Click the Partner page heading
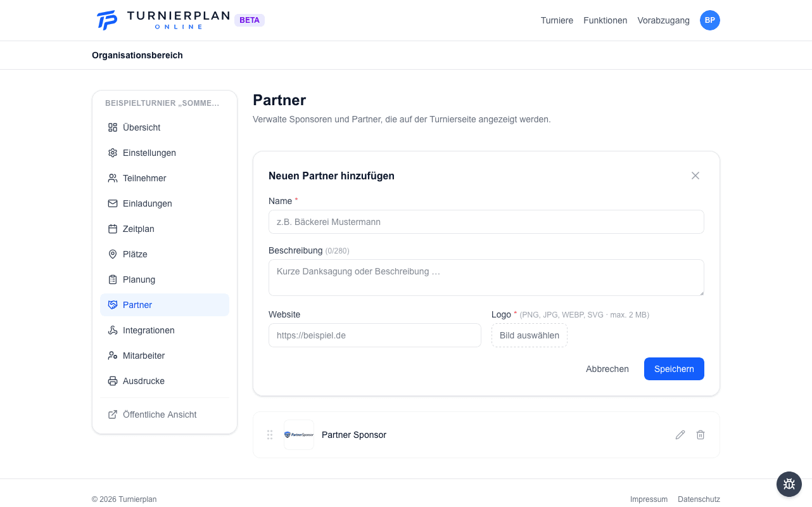 (x=279, y=100)
